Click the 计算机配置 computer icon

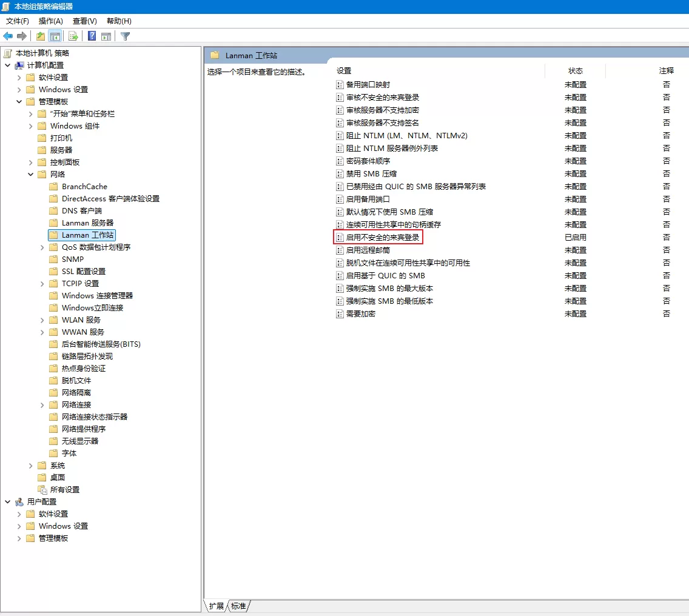[19, 65]
